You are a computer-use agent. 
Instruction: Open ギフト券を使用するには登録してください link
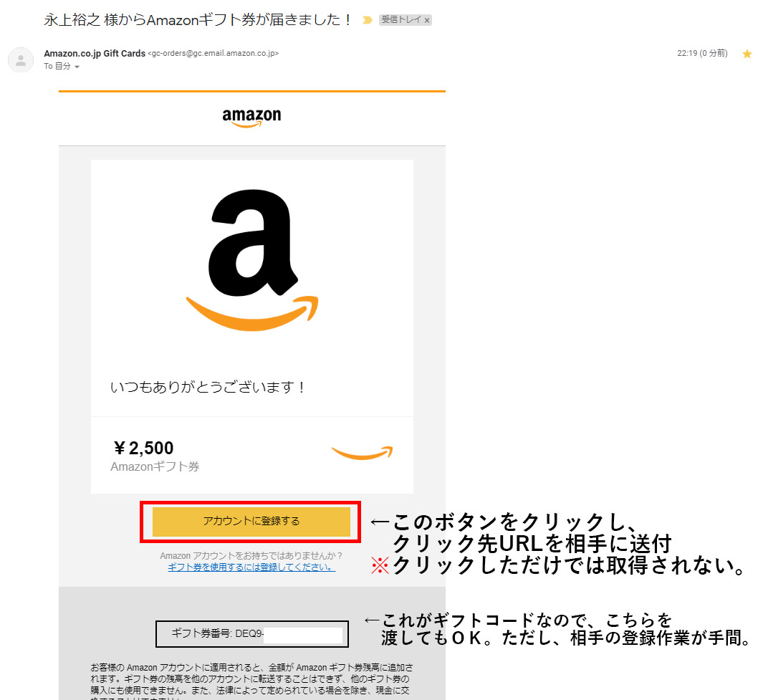251,567
